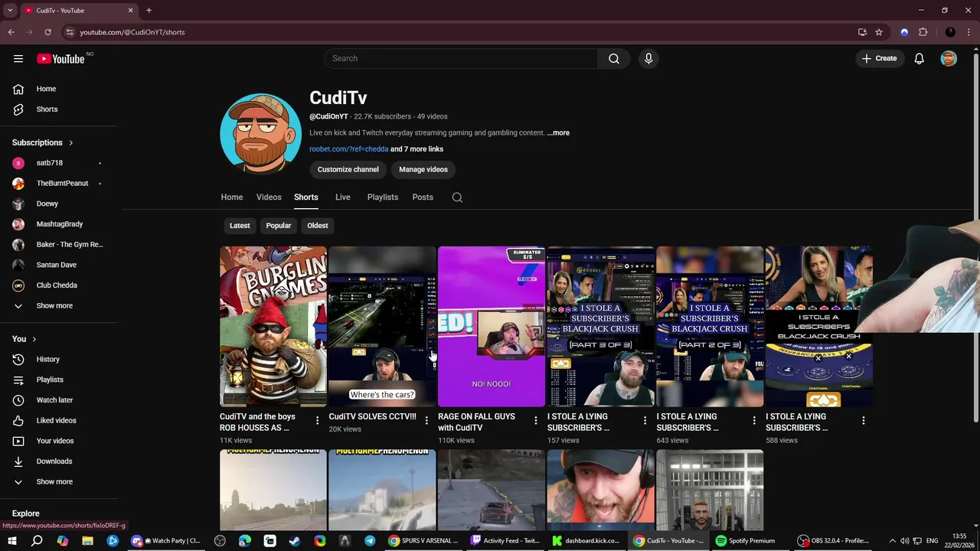Open Steam from the taskbar
The width and height of the screenshot is (980, 551).
pos(295,540)
